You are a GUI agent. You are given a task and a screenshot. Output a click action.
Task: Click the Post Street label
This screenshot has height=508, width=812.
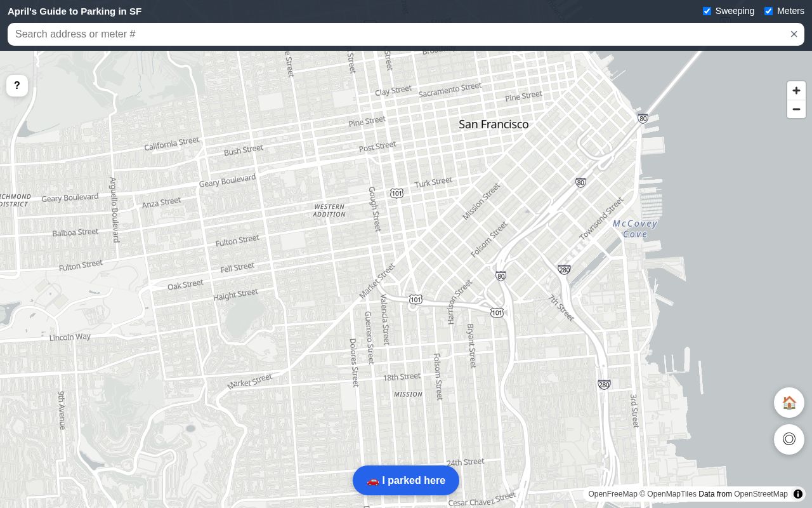(377, 147)
